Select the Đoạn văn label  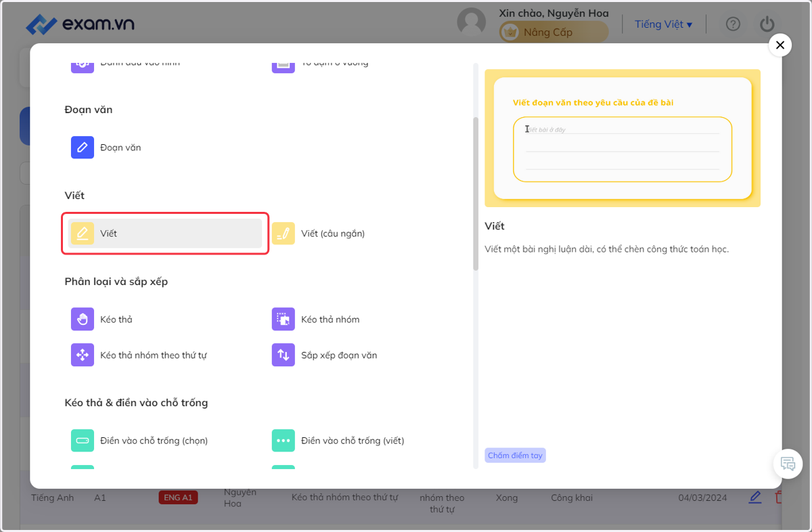(x=120, y=148)
